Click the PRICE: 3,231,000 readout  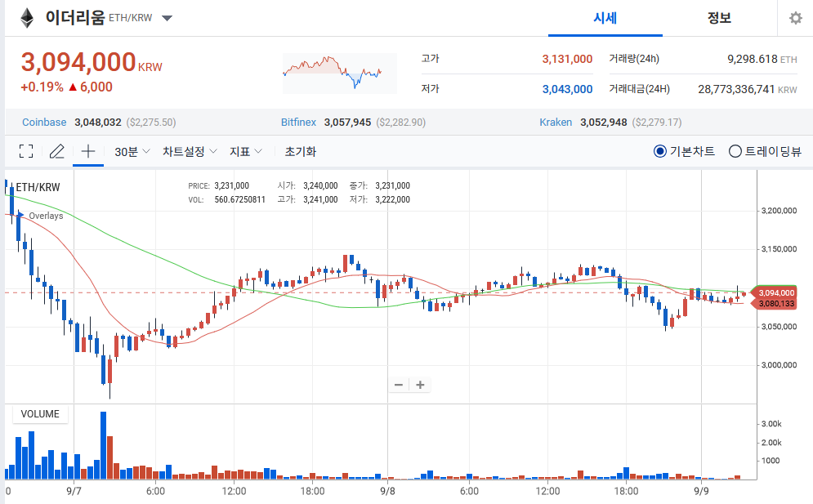click(218, 185)
